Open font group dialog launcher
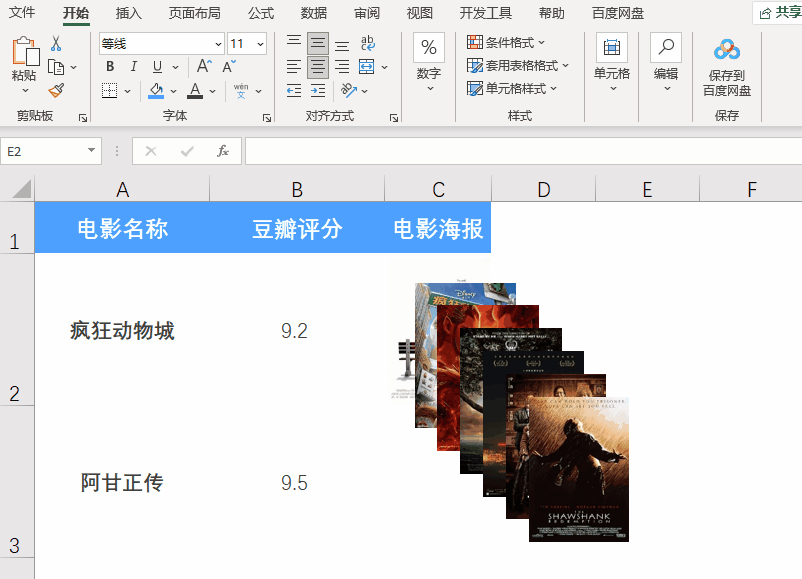 [266, 118]
